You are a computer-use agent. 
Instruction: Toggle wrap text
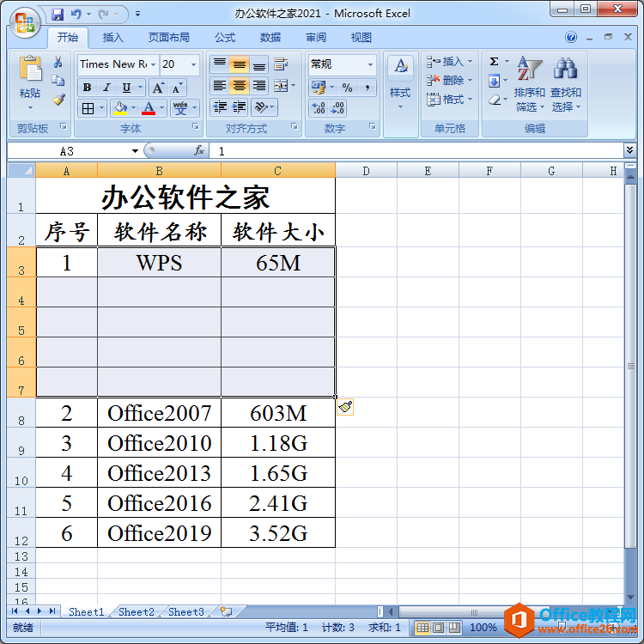281,64
